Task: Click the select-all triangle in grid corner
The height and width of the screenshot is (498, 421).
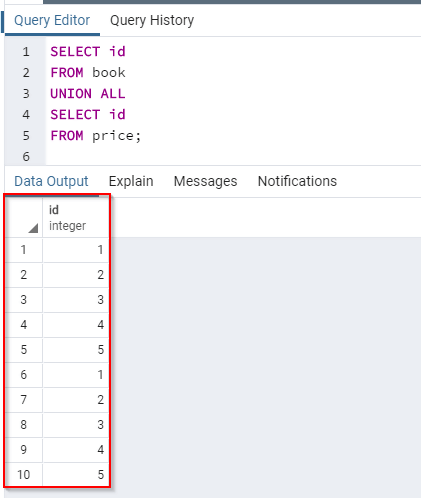Action: (33, 228)
